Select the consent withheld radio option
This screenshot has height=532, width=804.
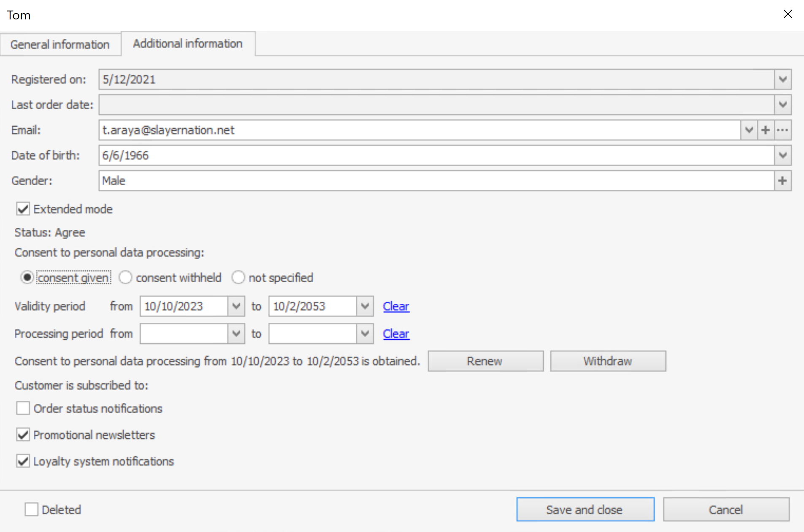point(126,278)
